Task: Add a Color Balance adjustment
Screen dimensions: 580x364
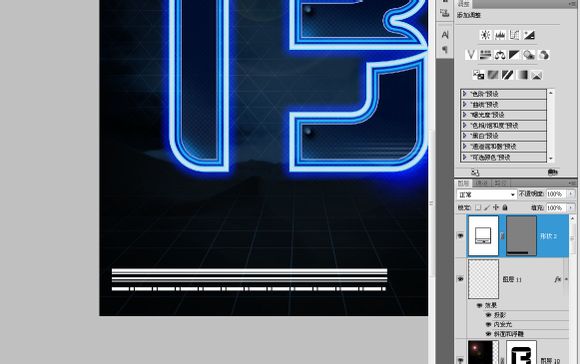Action: [x=500, y=55]
